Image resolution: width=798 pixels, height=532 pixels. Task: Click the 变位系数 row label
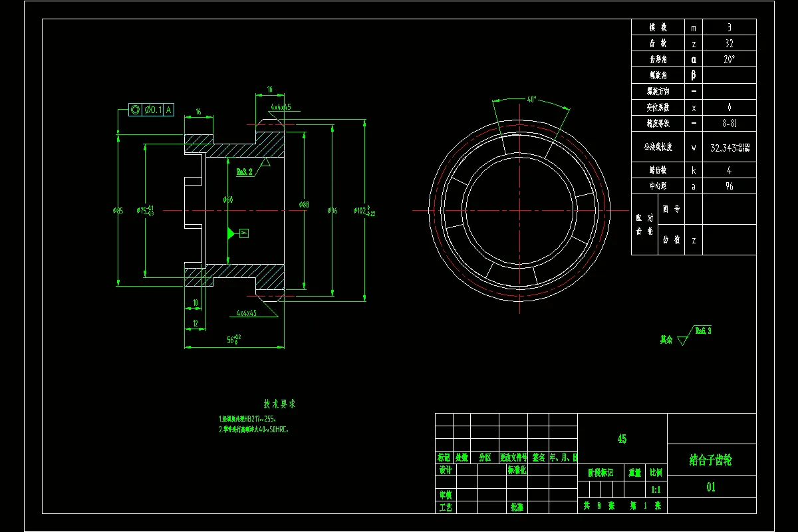tap(658, 107)
